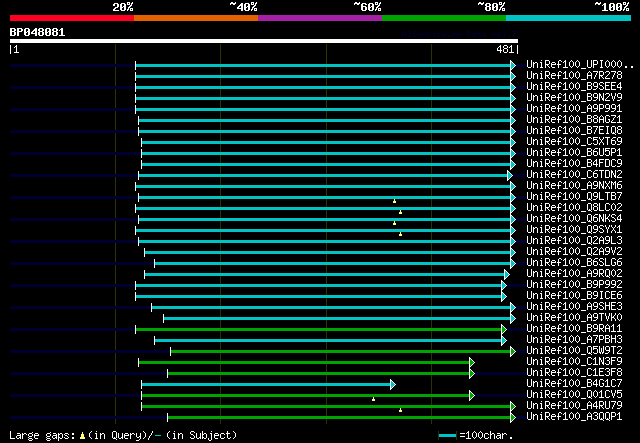Open hit UniRef100_UPI000..
The image size is (640, 443).
580,65
